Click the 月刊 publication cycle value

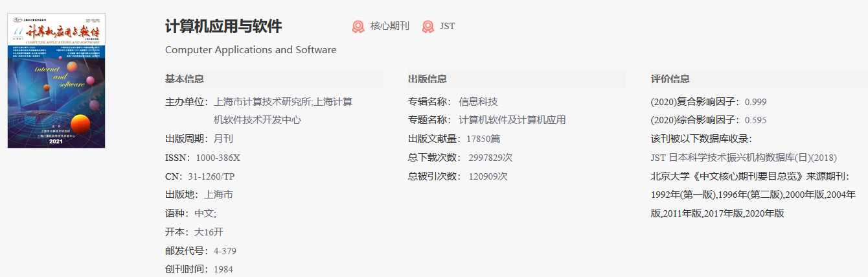[x=223, y=139]
